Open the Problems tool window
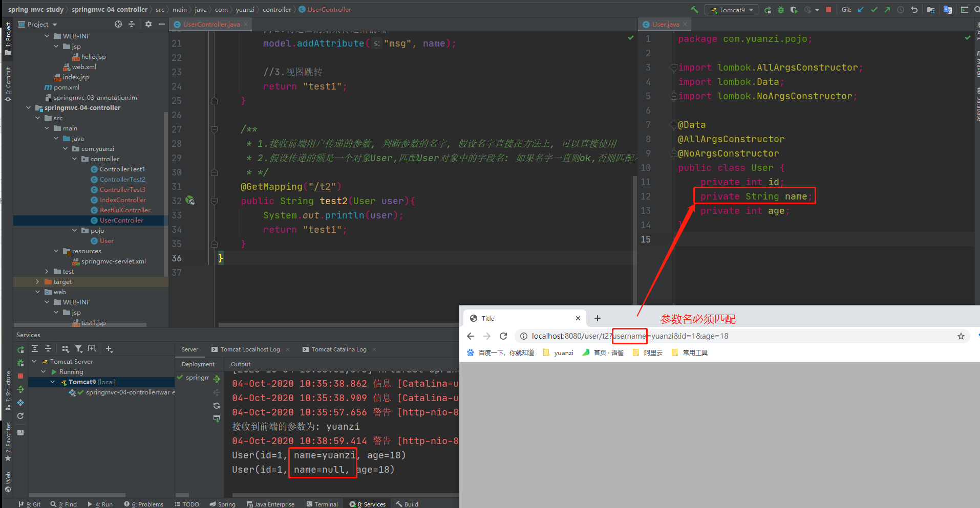 [x=144, y=504]
